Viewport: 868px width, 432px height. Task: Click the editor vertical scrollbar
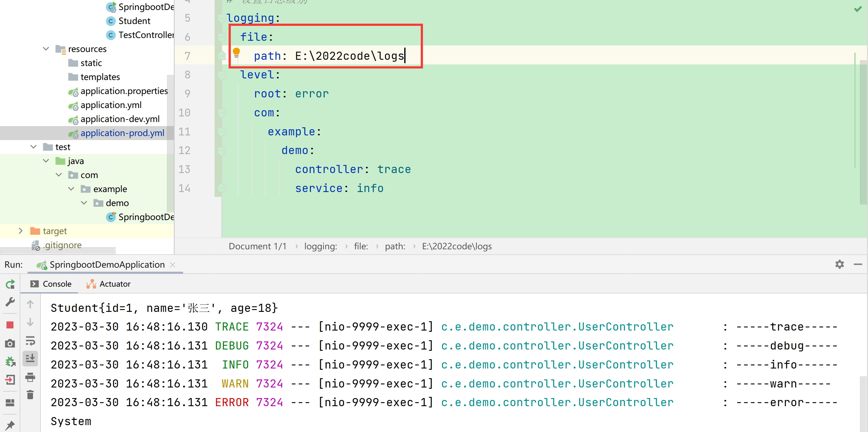click(864, 132)
